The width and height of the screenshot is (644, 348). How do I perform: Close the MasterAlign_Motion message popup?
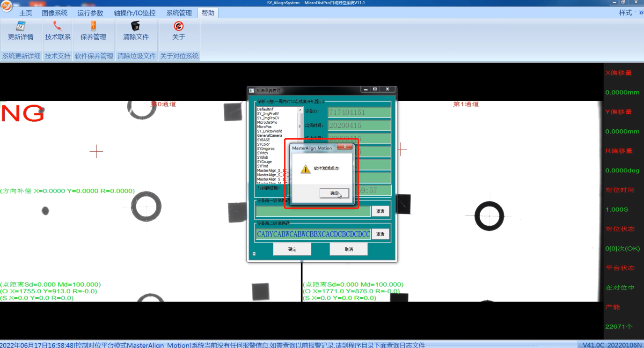tap(345, 147)
